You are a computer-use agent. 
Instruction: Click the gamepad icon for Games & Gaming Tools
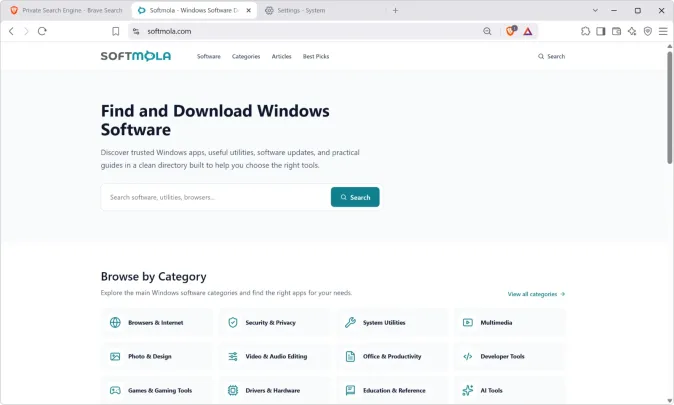tap(115, 390)
